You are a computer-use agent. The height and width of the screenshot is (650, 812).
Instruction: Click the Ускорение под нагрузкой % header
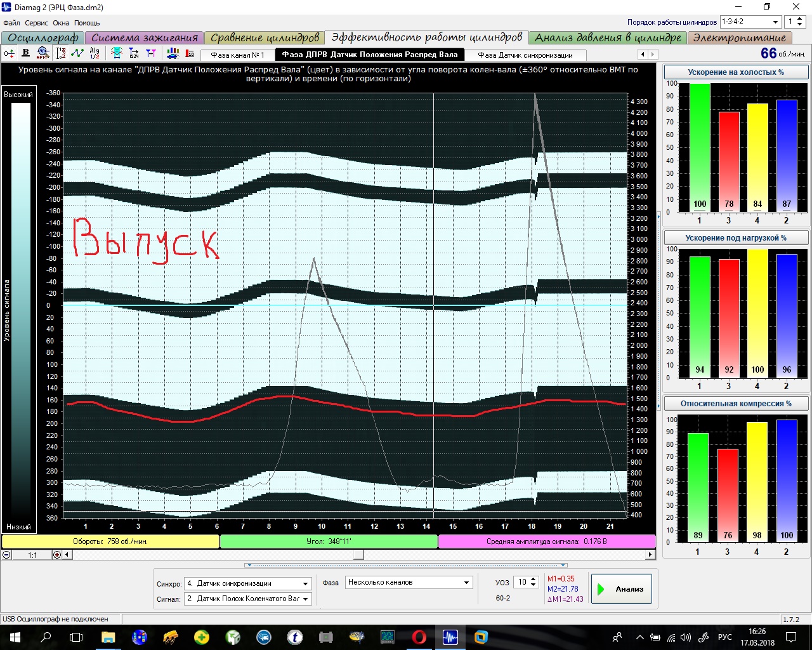pyautogui.click(x=736, y=237)
